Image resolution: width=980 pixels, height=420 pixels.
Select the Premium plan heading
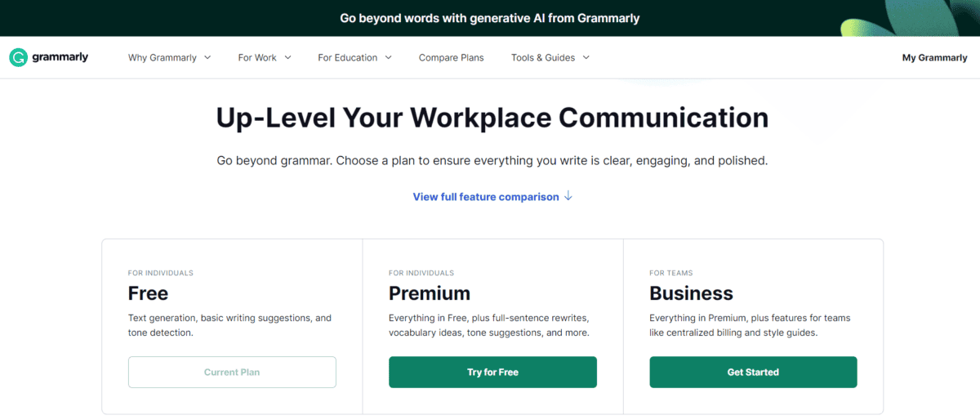tap(430, 293)
